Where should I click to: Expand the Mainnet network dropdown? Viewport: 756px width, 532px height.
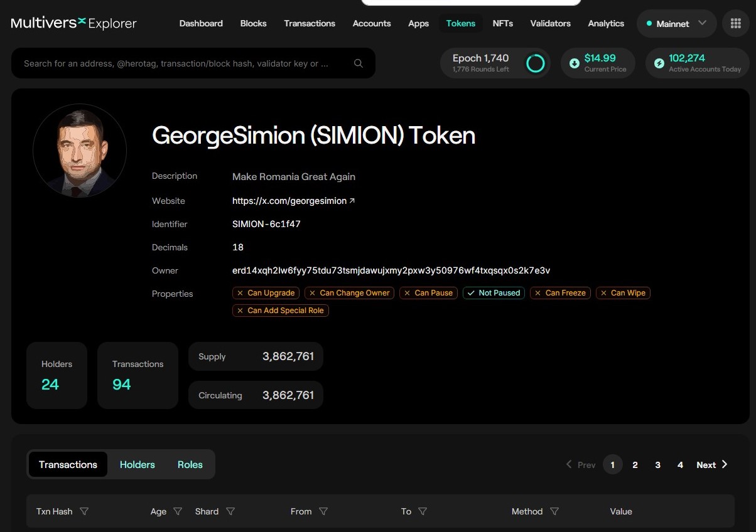[677, 24]
